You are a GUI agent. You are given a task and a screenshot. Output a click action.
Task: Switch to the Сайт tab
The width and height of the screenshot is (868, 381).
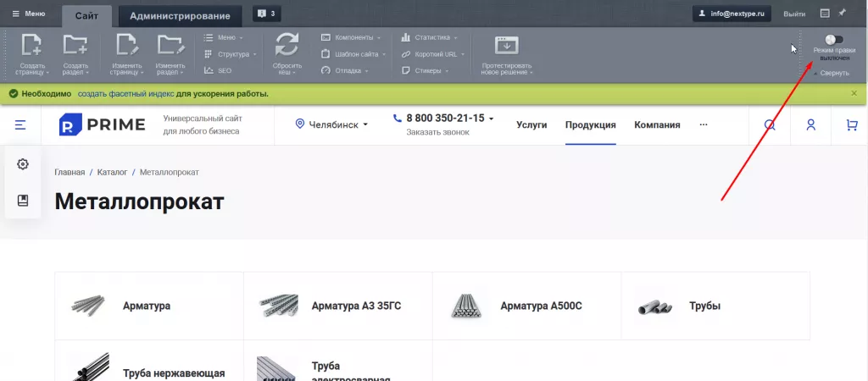(87, 15)
